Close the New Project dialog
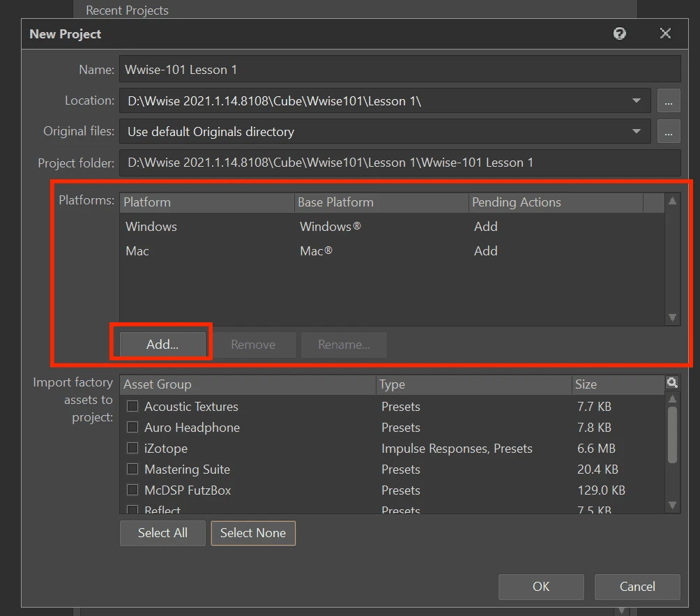Image resolution: width=700 pixels, height=616 pixels. (x=665, y=33)
